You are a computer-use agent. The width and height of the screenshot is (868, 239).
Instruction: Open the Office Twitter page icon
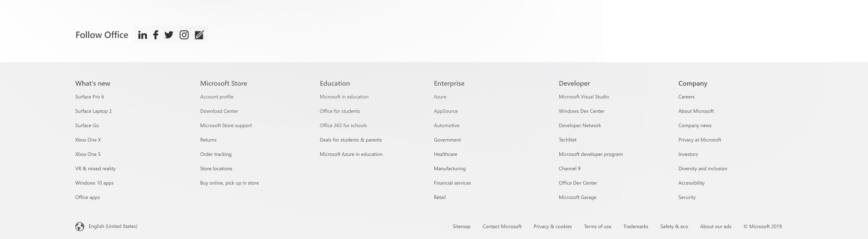pos(169,35)
